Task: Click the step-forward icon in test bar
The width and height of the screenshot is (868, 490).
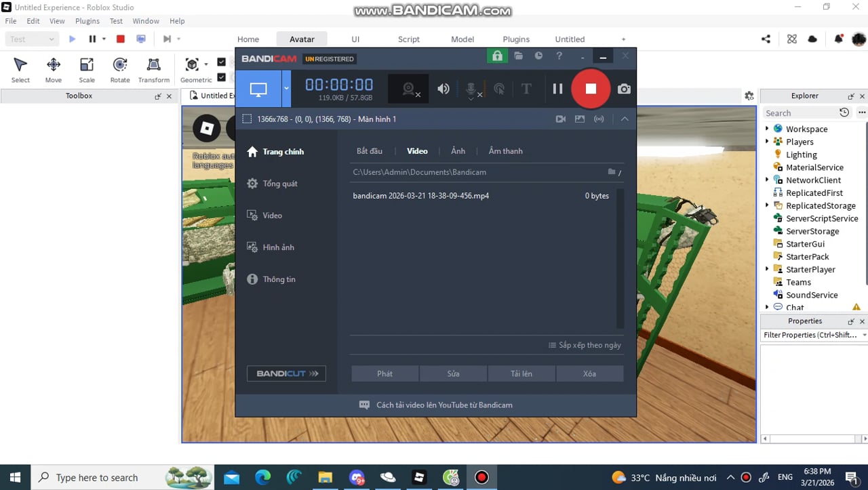Action: 167,39
